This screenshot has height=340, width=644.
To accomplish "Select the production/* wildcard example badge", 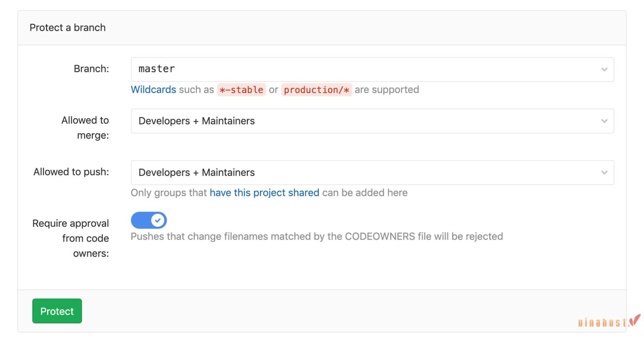I will (317, 90).
